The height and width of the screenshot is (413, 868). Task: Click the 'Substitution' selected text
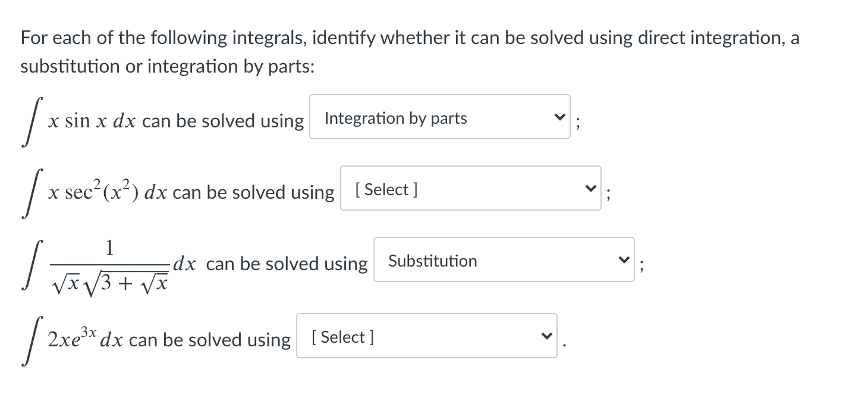coord(433,261)
